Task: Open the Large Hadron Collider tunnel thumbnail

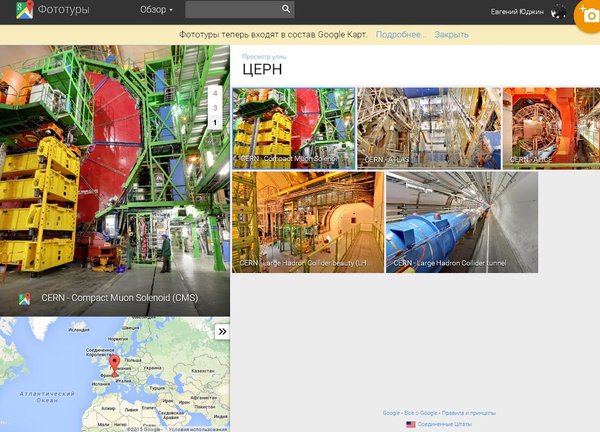Action: click(461, 221)
